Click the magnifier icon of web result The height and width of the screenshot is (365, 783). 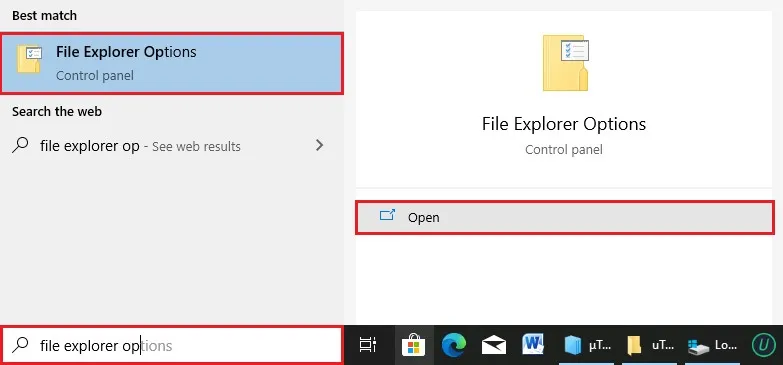click(20, 145)
